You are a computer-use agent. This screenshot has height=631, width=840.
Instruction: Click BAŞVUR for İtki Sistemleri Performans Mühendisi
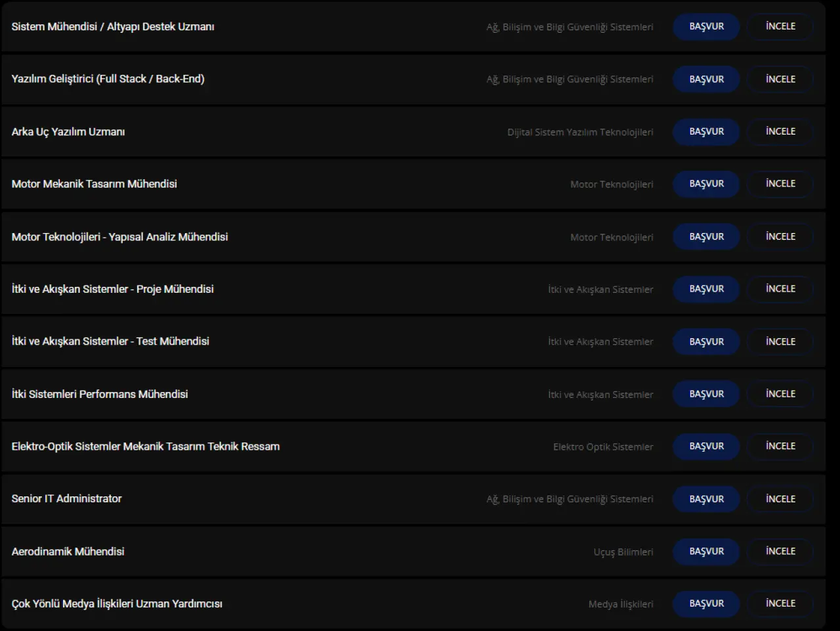[x=706, y=394]
